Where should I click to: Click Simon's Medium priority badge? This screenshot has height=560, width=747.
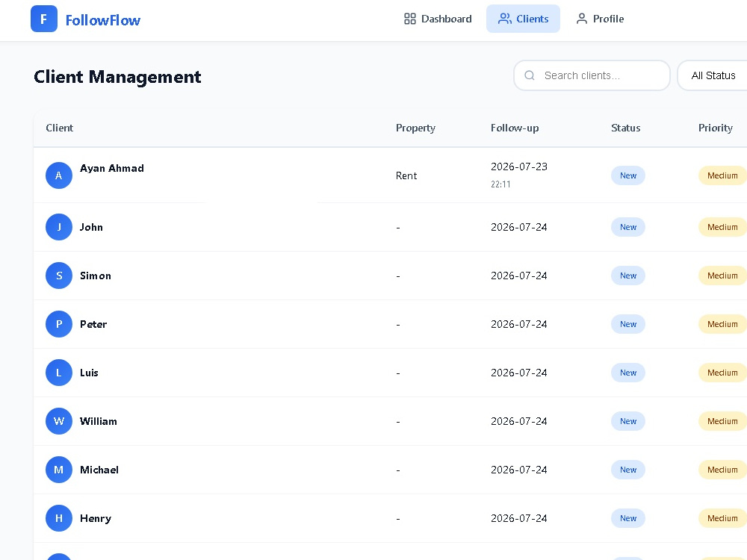(x=722, y=276)
